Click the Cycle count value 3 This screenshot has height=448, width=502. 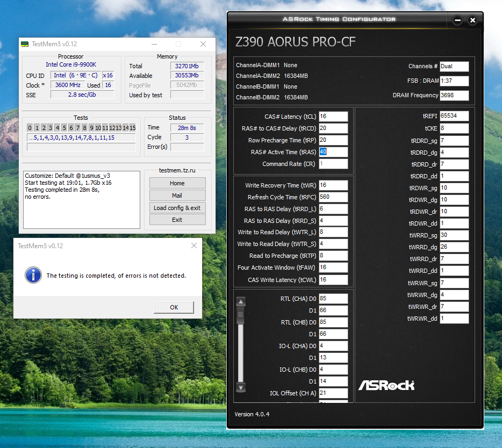pos(187,138)
